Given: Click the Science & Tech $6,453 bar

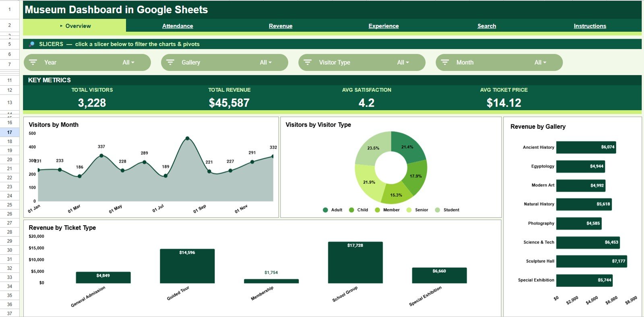Looking at the screenshot, I should pyautogui.click(x=588, y=242).
